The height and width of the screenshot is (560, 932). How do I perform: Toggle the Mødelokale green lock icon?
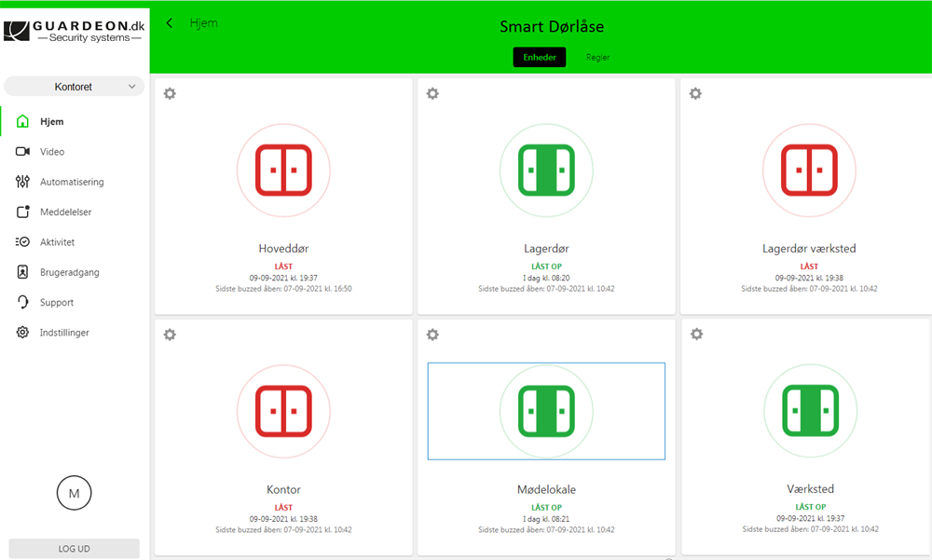[546, 411]
